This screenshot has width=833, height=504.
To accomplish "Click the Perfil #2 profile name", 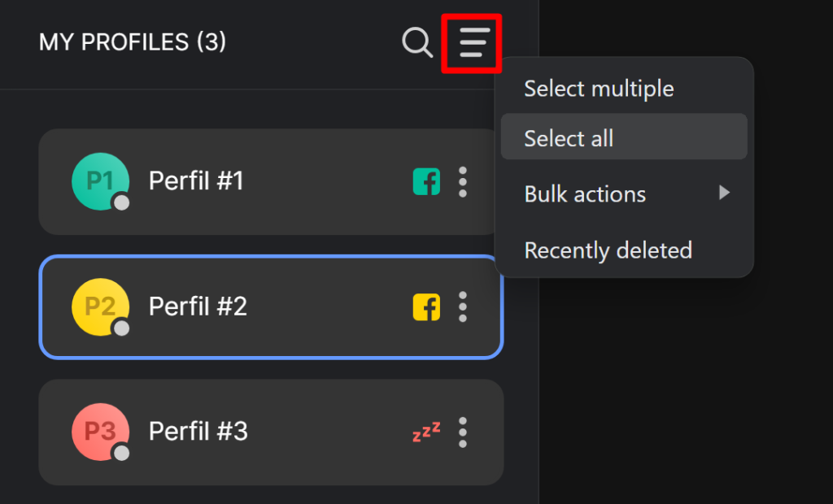I will click(x=198, y=306).
